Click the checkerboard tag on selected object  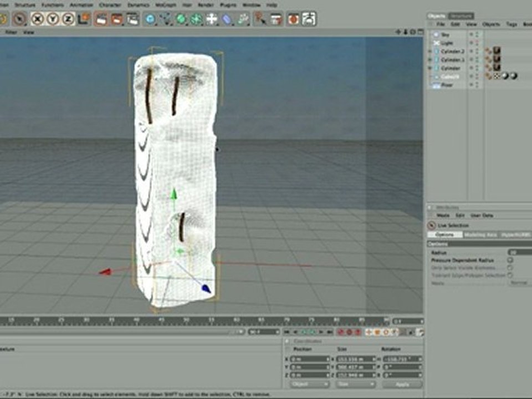coord(497,76)
